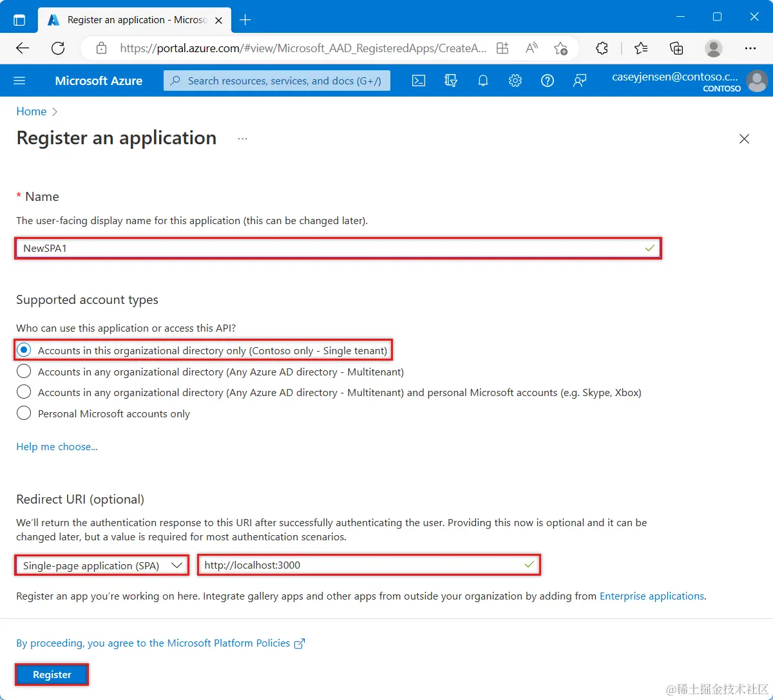Viewport: 773px width, 700px height.
Task: Click the Register button
Action: [52, 674]
